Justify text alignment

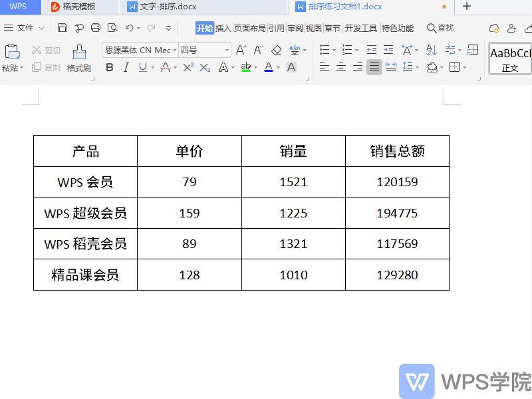pos(374,67)
